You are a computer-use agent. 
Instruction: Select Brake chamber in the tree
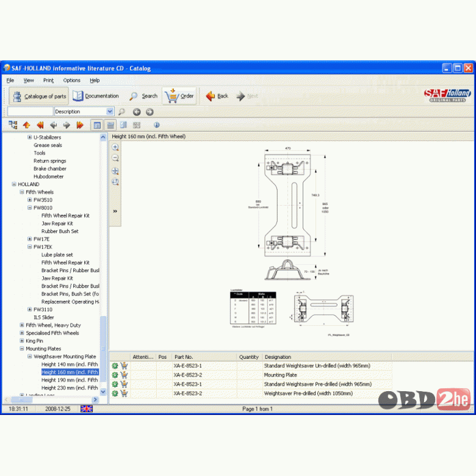[x=50, y=168]
